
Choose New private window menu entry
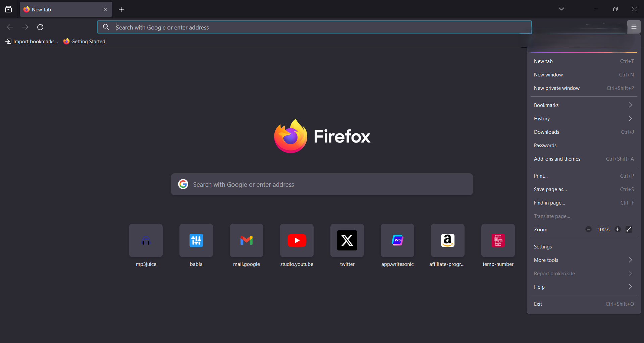[x=584, y=88]
